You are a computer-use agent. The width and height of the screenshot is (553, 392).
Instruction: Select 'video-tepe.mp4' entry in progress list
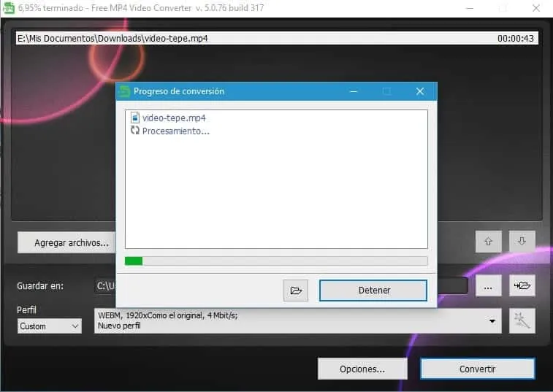coord(174,118)
